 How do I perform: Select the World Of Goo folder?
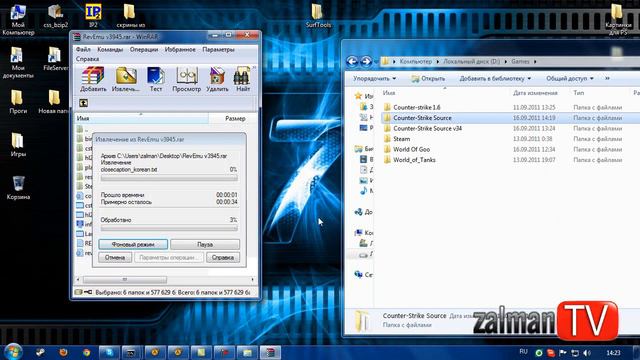coord(411,149)
